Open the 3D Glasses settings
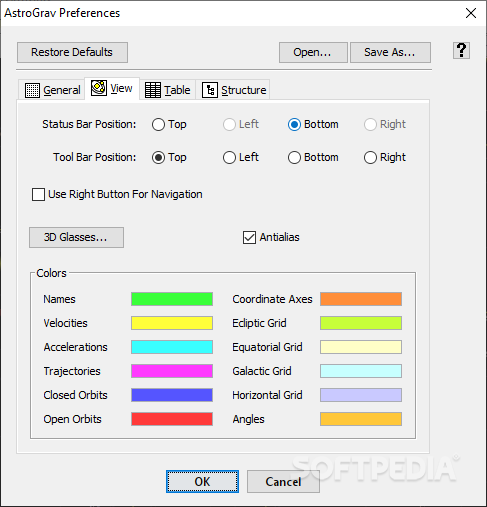Viewport: 487px width, 507px height. click(x=76, y=237)
